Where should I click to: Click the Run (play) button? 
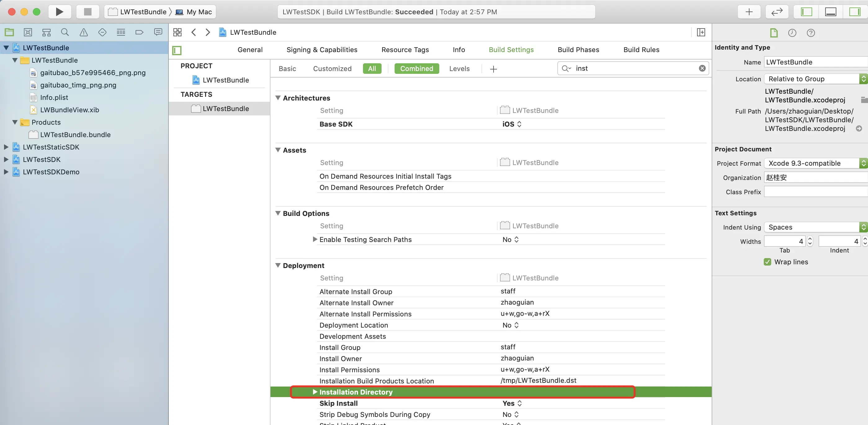[x=59, y=12]
